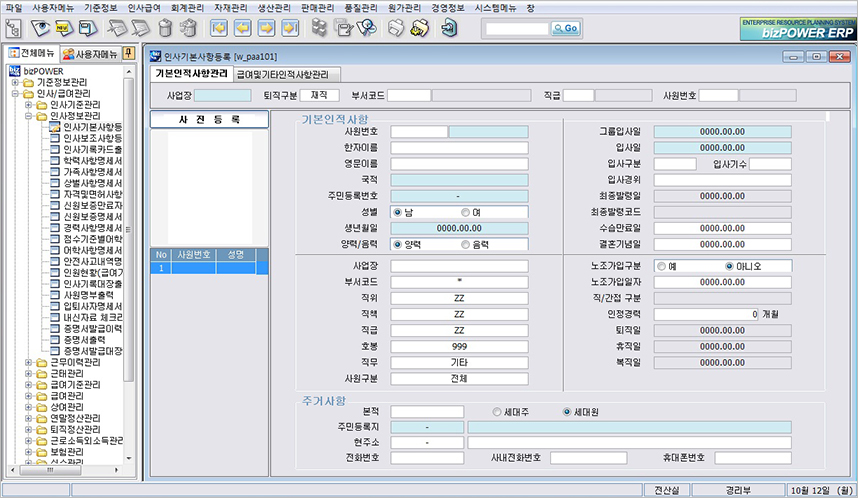
Task: Click the toolbar search text box
Action: tap(517, 28)
